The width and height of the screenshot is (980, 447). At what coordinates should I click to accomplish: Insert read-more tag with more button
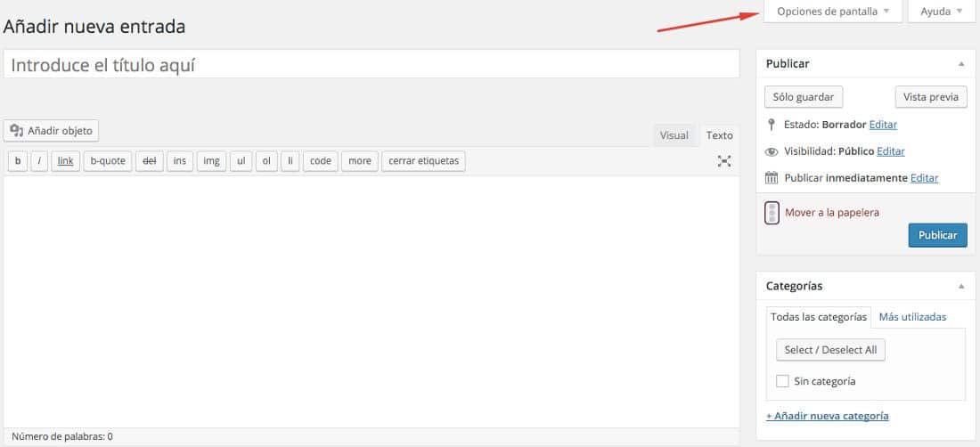tap(360, 161)
